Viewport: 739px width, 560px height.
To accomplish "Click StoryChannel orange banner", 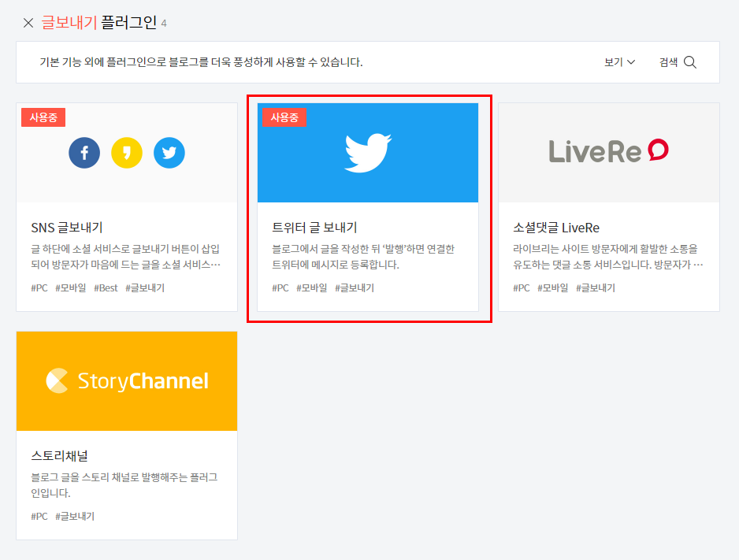I will click(127, 381).
